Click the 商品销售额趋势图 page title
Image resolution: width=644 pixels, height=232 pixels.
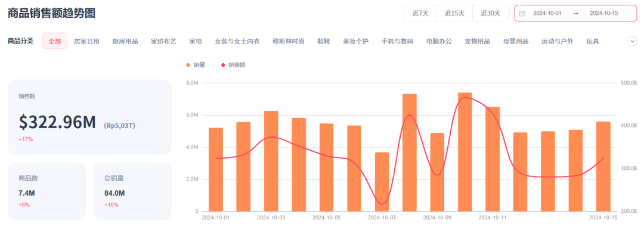tap(52, 13)
